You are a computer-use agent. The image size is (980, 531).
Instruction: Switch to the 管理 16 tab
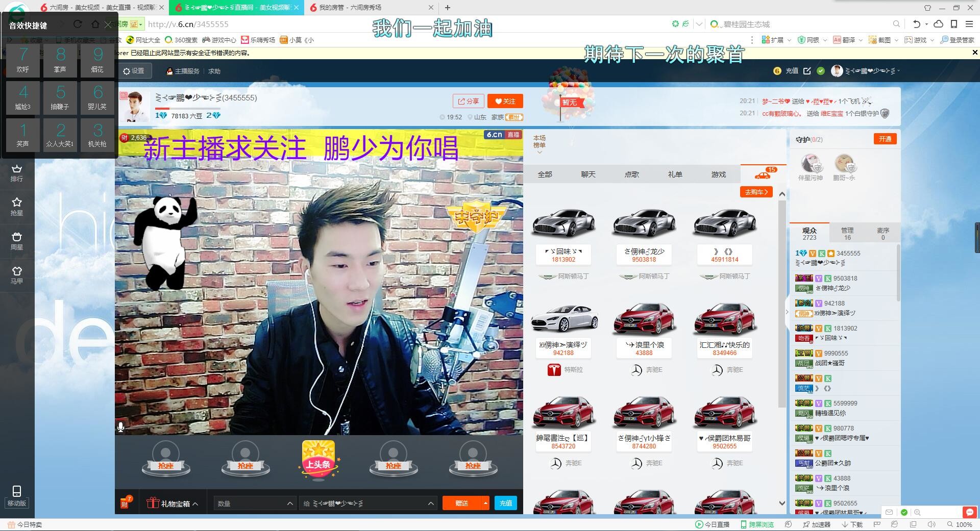(x=847, y=234)
